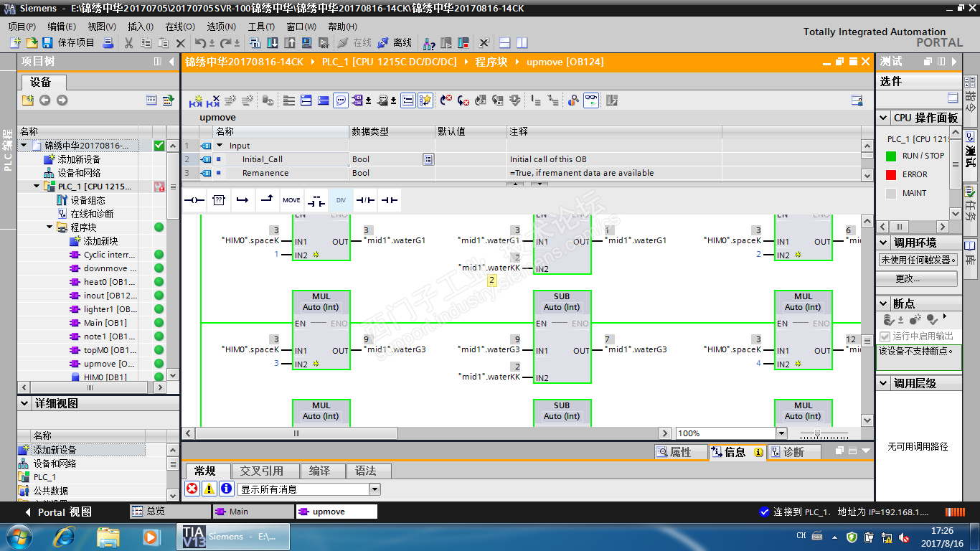
Task: Toggle the network comments speech bubble icon
Action: click(x=341, y=100)
